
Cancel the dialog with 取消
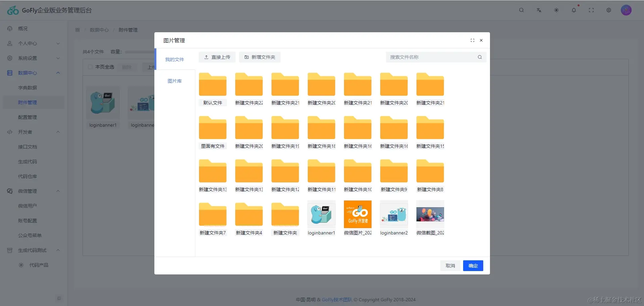point(450,266)
